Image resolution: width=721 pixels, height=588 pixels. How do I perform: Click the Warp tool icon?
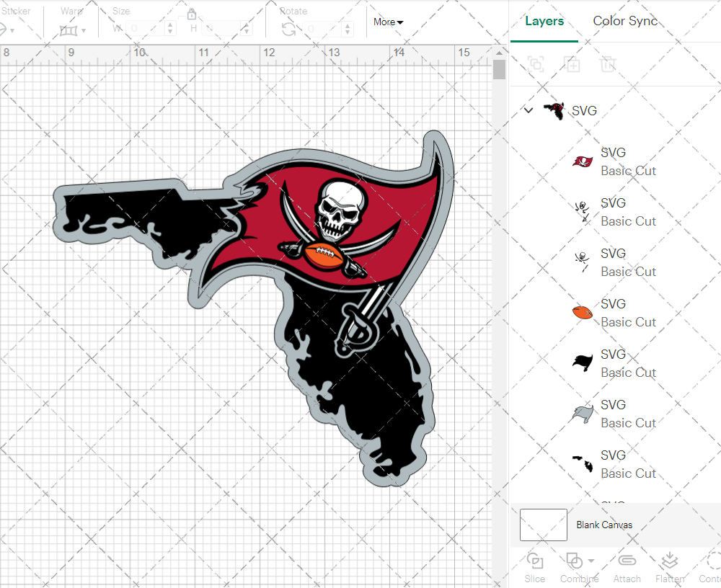[68, 31]
